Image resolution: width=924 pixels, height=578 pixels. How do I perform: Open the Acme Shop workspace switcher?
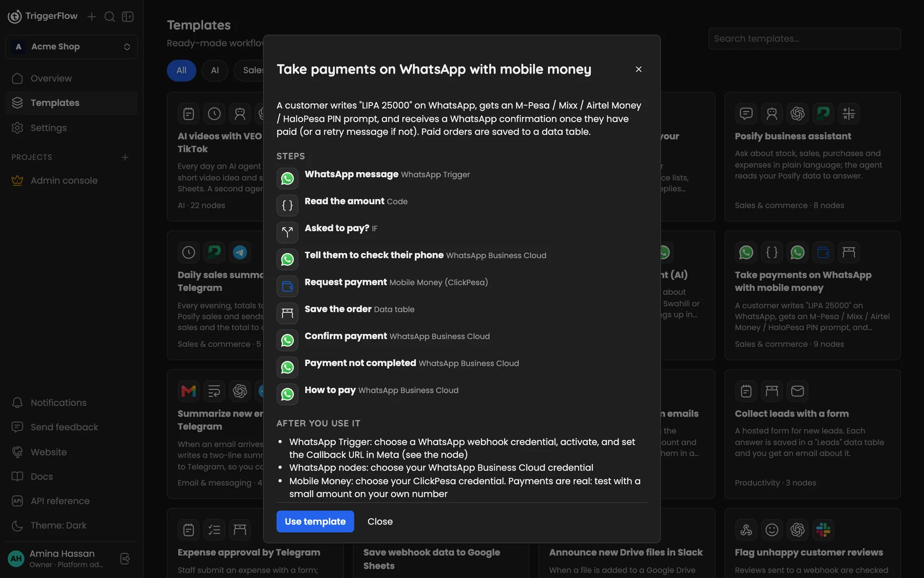point(71,47)
